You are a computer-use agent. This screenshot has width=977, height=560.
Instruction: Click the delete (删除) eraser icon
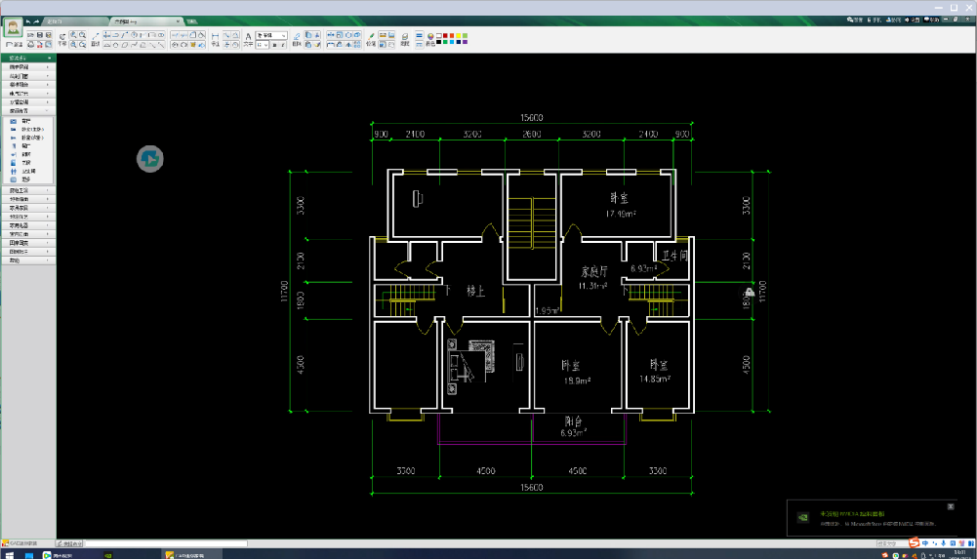[x=297, y=39]
